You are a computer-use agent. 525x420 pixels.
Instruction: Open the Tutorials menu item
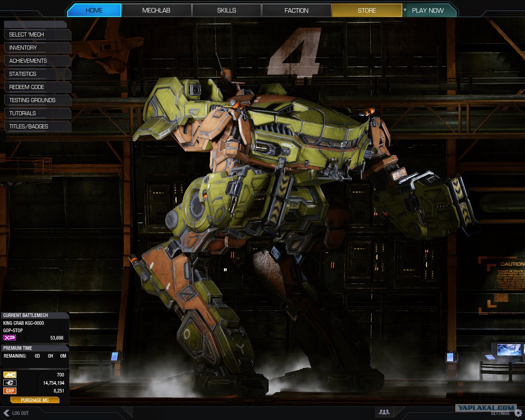point(37,113)
